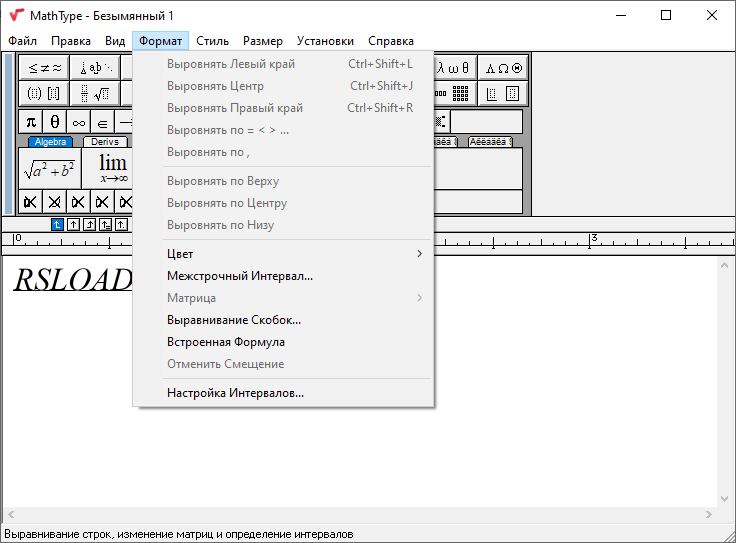This screenshot has height=543, width=736.
Task: Insert the pi symbol
Action: click(31, 122)
